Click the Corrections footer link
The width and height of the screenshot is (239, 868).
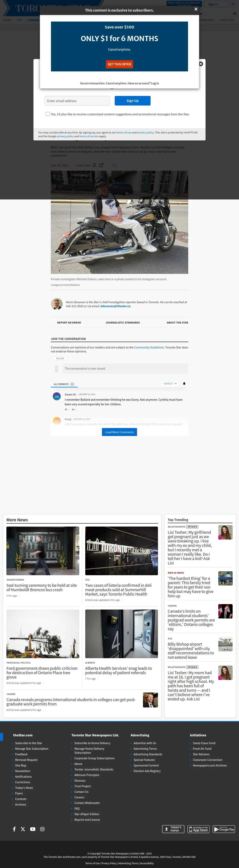tap(23, 782)
